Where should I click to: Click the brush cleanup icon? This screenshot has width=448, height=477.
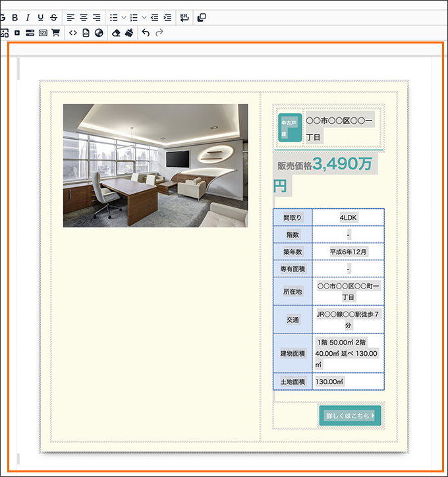129,33
